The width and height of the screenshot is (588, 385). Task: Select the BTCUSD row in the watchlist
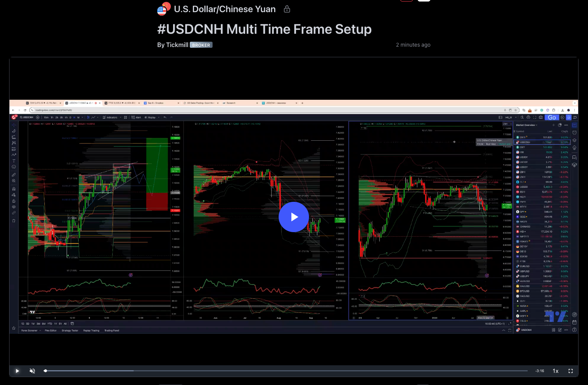pyautogui.click(x=542, y=291)
